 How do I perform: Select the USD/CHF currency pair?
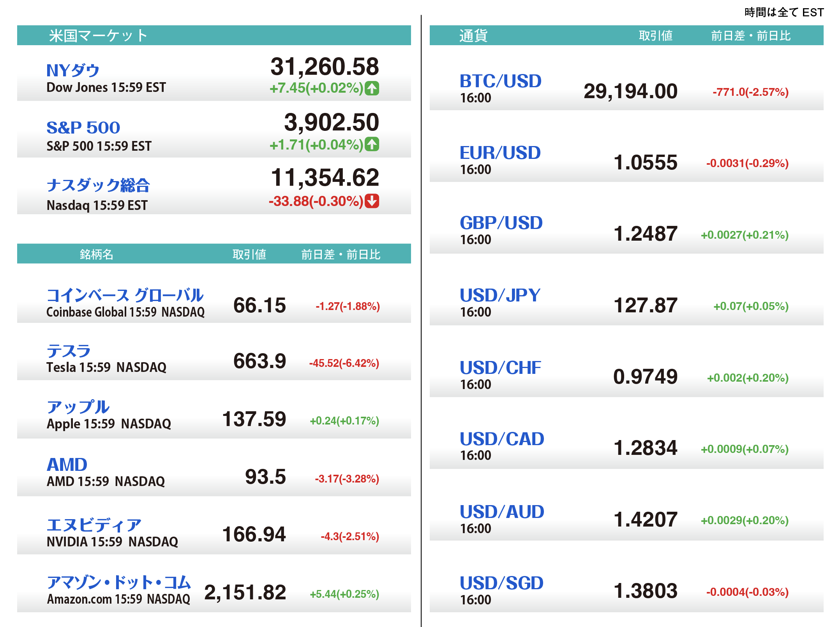pos(500,368)
